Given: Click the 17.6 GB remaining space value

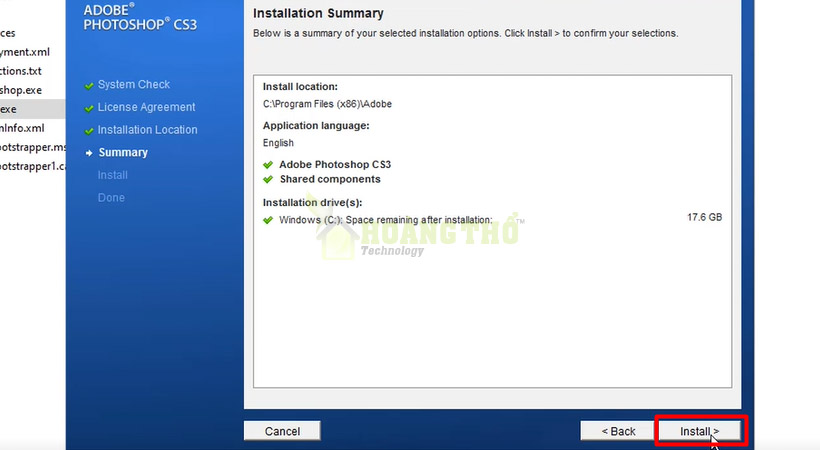Looking at the screenshot, I should tap(704, 217).
